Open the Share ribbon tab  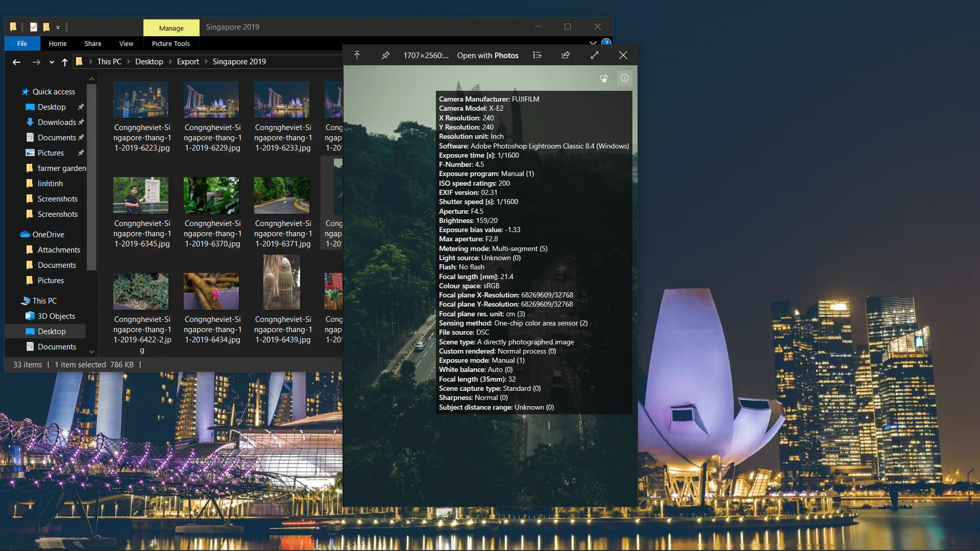tap(93, 43)
